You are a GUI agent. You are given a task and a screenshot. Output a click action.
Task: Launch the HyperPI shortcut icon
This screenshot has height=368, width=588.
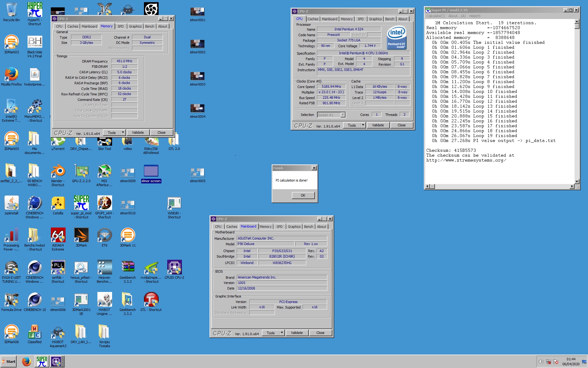[x=35, y=14]
